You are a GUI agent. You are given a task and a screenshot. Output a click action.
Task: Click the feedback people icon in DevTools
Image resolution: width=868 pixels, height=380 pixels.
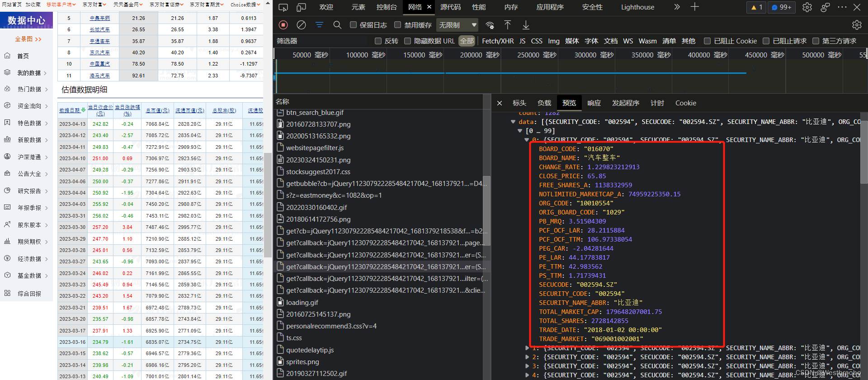point(825,7)
